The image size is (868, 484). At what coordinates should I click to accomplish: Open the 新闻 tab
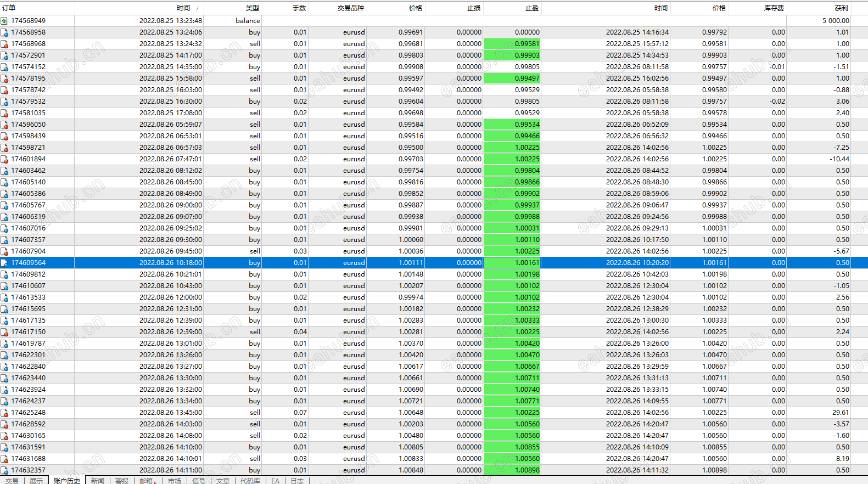98,481
